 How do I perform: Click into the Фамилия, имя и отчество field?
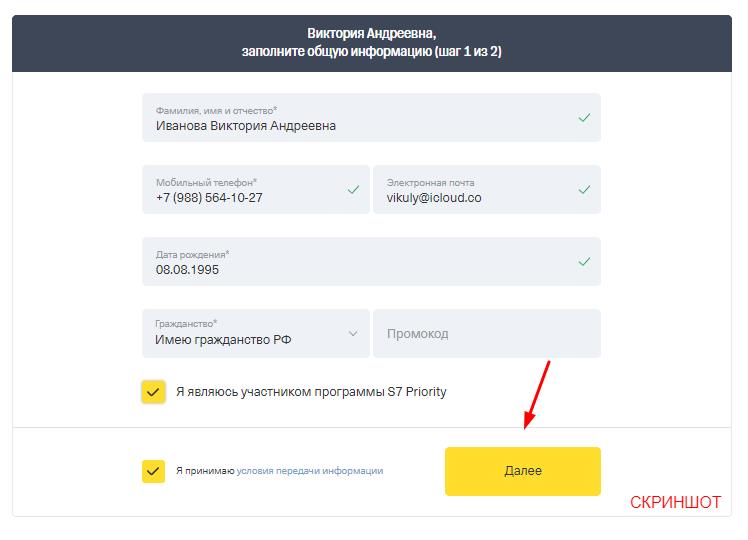click(x=371, y=117)
